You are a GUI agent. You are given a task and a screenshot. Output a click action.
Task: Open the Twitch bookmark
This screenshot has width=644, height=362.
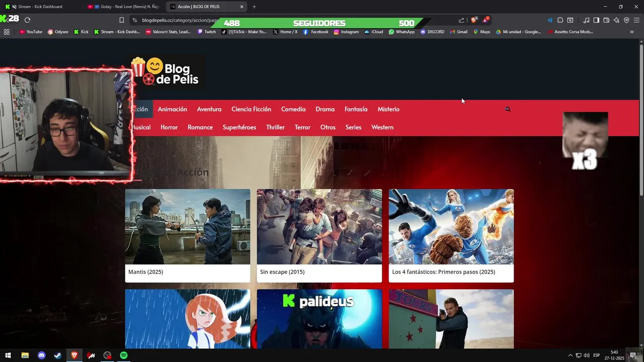(207, 32)
